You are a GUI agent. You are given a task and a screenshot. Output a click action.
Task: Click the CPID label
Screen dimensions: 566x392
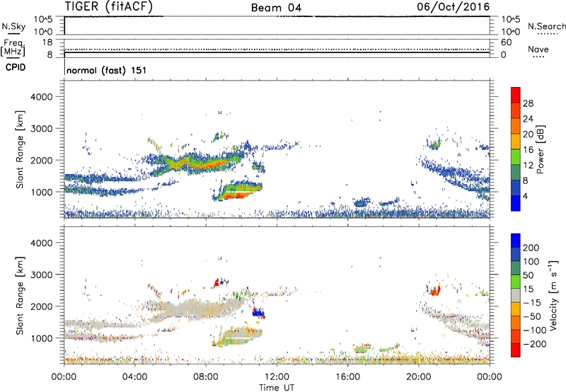(x=16, y=67)
